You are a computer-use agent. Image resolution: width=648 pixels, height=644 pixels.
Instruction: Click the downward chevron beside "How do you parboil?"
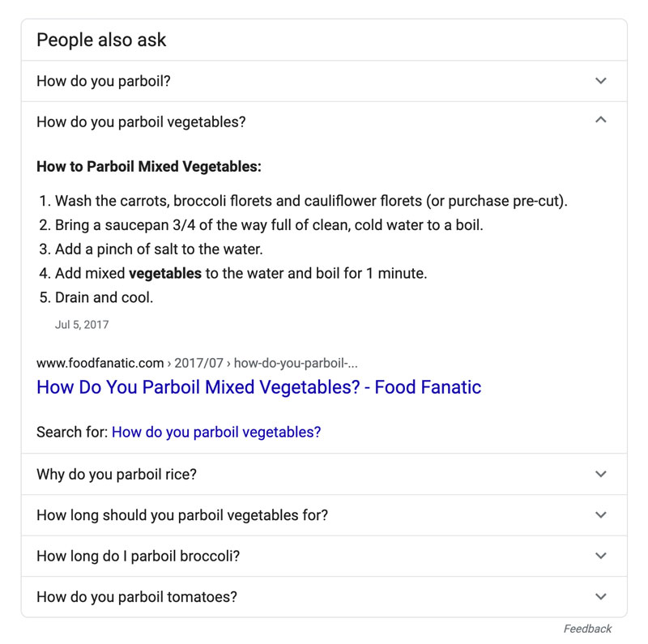(x=600, y=81)
